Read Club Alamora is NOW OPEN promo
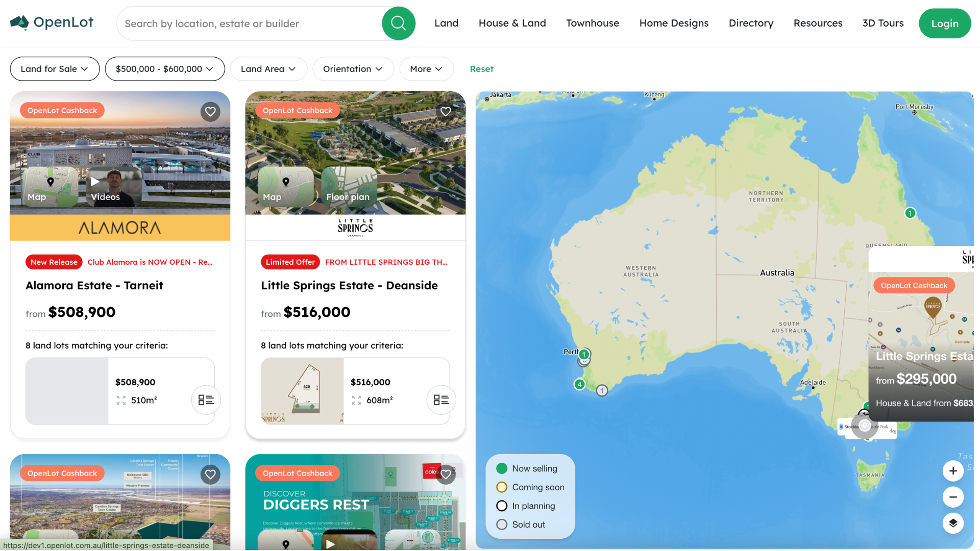This screenshot has width=980, height=551. (150, 262)
